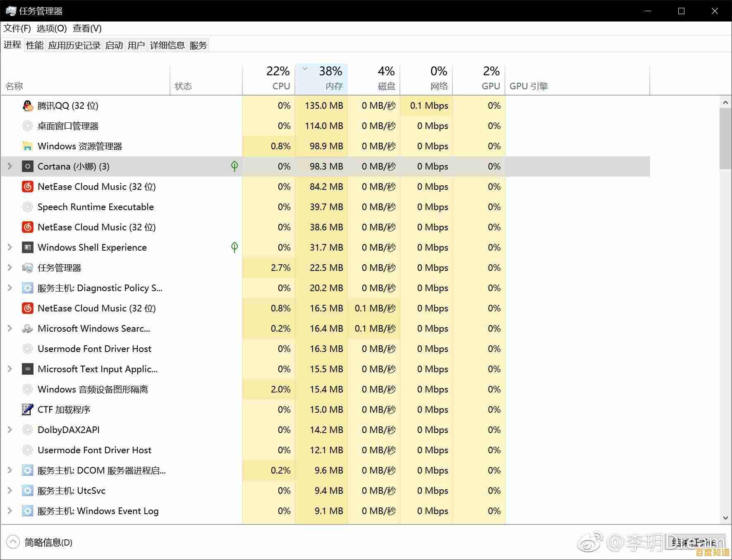Click the Task Manager icon in title bar
Screen dimensions: 732x560
point(10,10)
